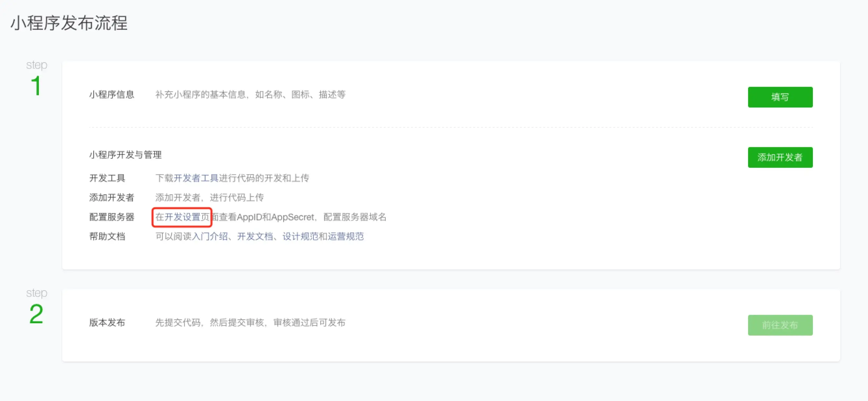The image size is (868, 401).
Task: Click the 小程序发布流程 page title
Action: pyautogui.click(x=69, y=24)
